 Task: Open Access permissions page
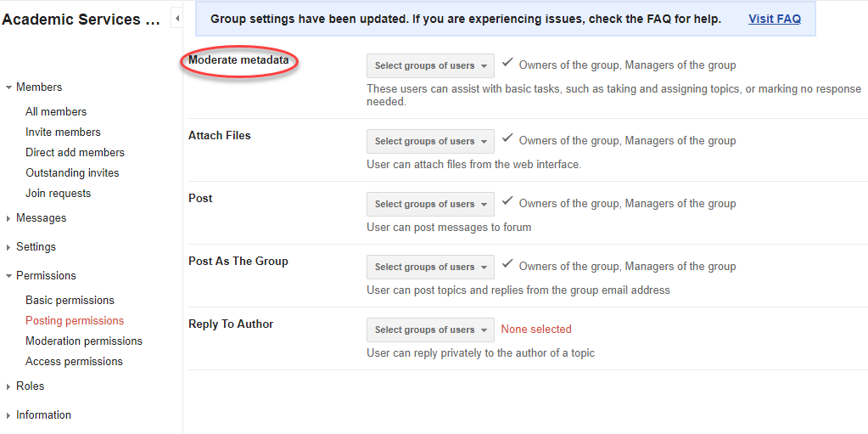point(74,362)
